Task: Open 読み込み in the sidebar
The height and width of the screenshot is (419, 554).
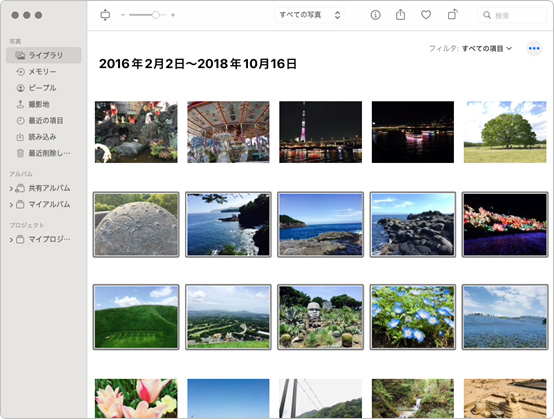Action: coord(43,137)
